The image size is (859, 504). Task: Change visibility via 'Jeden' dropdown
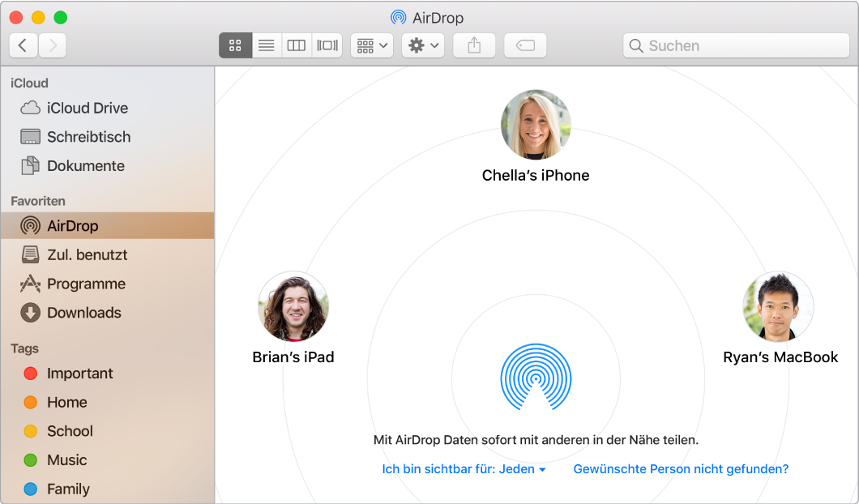point(519,468)
